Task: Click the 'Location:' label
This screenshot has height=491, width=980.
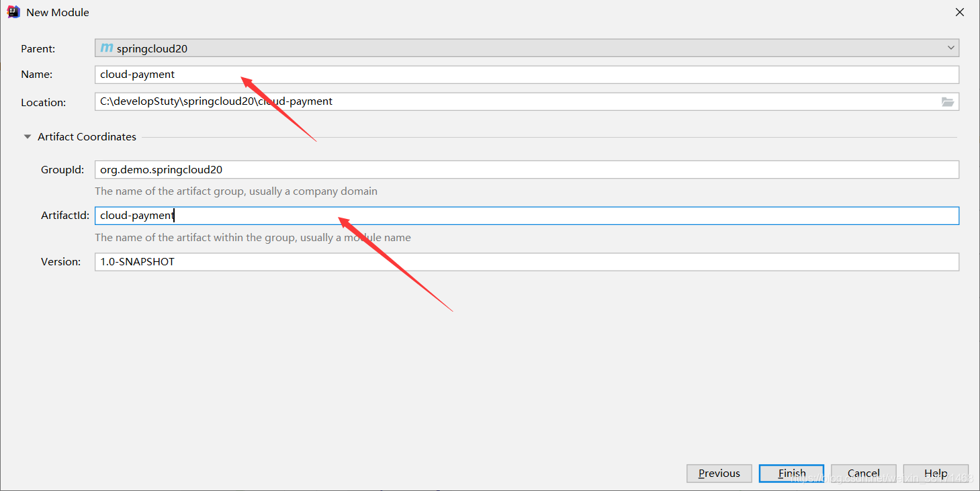Action: point(43,103)
